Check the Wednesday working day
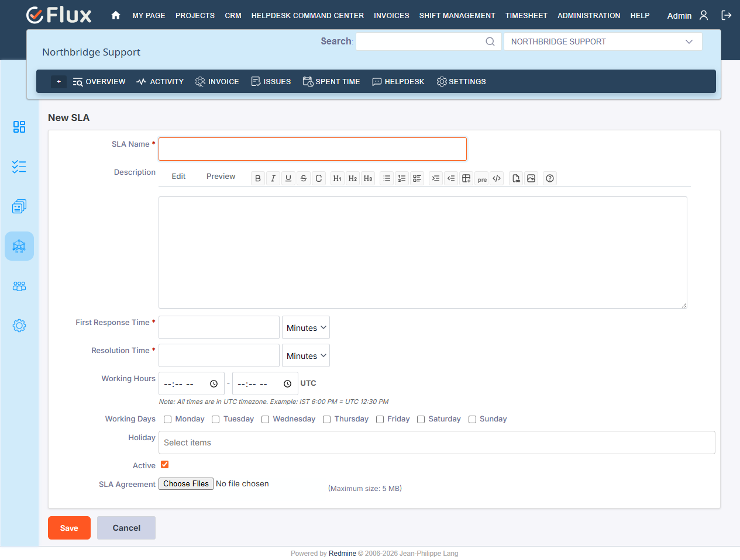The image size is (740, 560). (266, 419)
